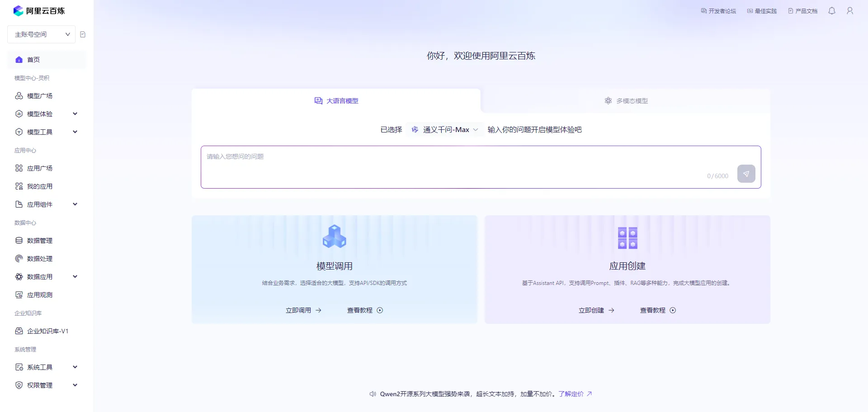This screenshot has height=412, width=868.
Task: Click 查看教程 text in 应用创建 card
Action: [x=653, y=310]
